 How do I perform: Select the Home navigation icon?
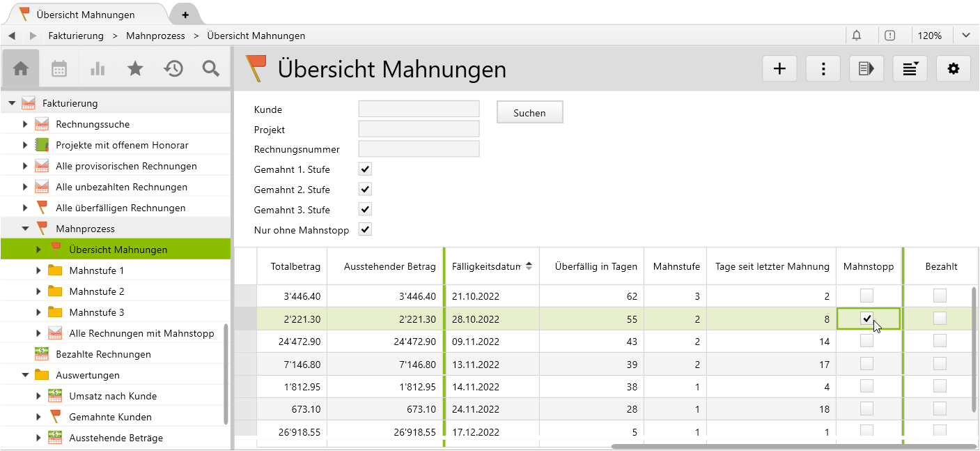click(x=21, y=68)
